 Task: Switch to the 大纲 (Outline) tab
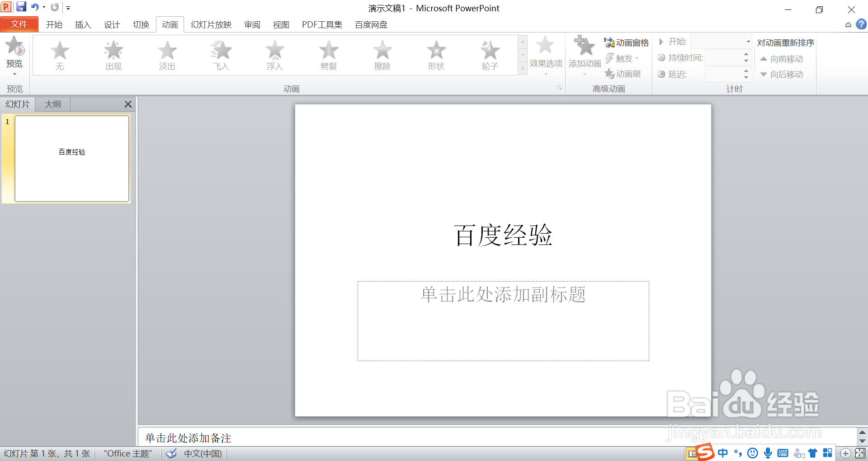pyautogui.click(x=52, y=104)
